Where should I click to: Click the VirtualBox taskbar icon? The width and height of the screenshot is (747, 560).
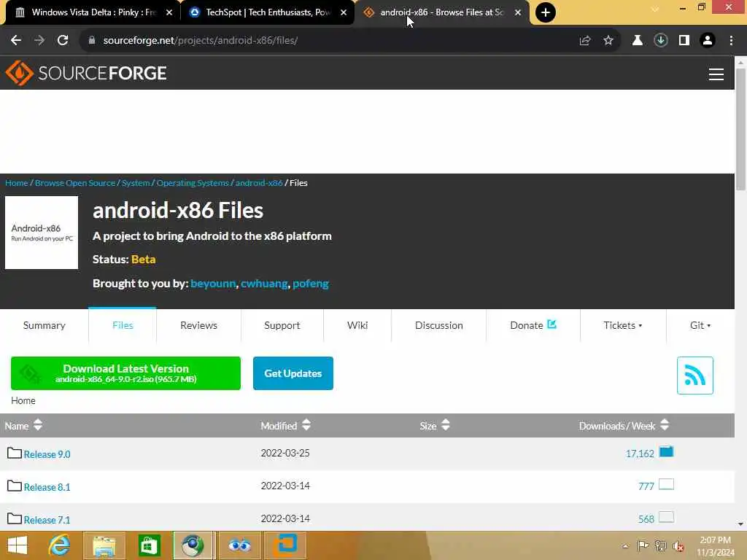[285, 545]
